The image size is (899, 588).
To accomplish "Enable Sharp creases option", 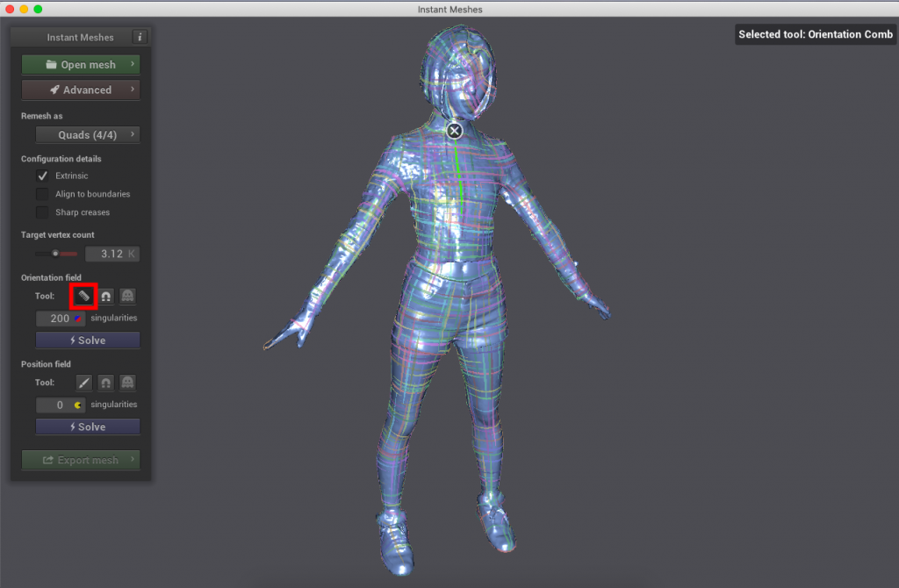I will point(42,212).
